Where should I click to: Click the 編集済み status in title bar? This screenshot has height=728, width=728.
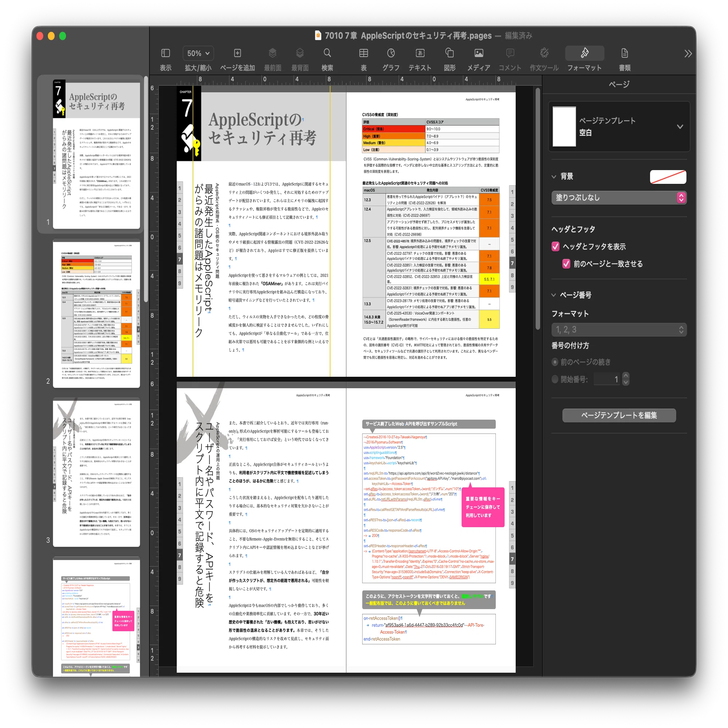tap(518, 36)
